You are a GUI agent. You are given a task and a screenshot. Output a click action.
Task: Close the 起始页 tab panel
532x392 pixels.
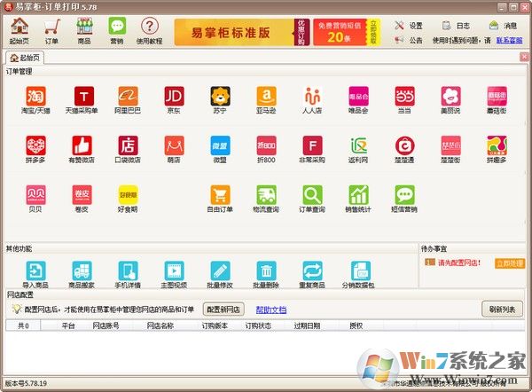(x=525, y=57)
